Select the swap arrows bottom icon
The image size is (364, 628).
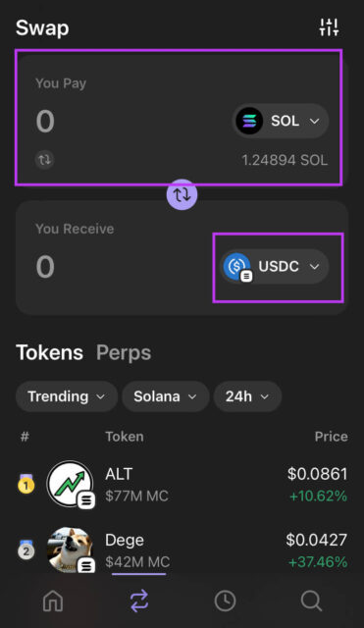[139, 601]
